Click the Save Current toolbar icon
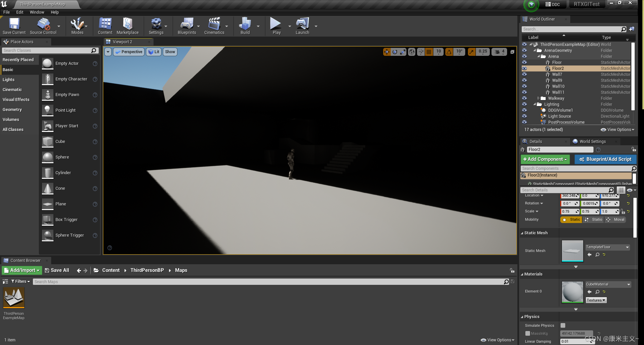 point(14,26)
